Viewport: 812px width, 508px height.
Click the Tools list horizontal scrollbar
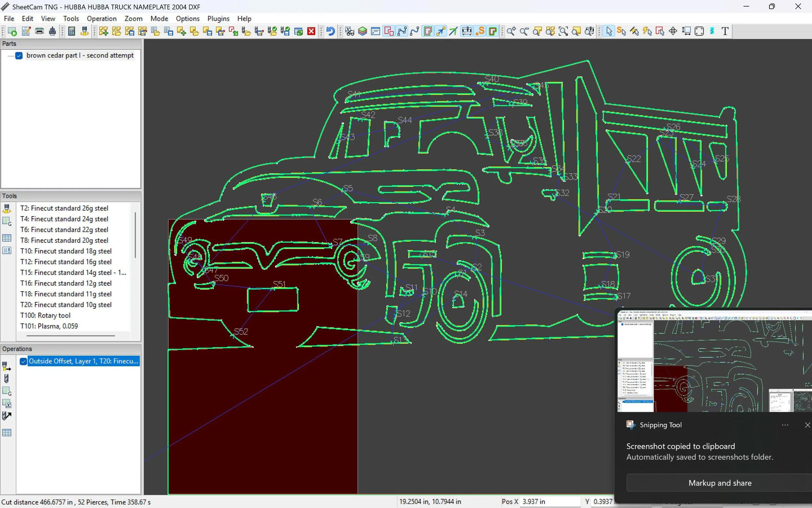[x=70, y=336]
